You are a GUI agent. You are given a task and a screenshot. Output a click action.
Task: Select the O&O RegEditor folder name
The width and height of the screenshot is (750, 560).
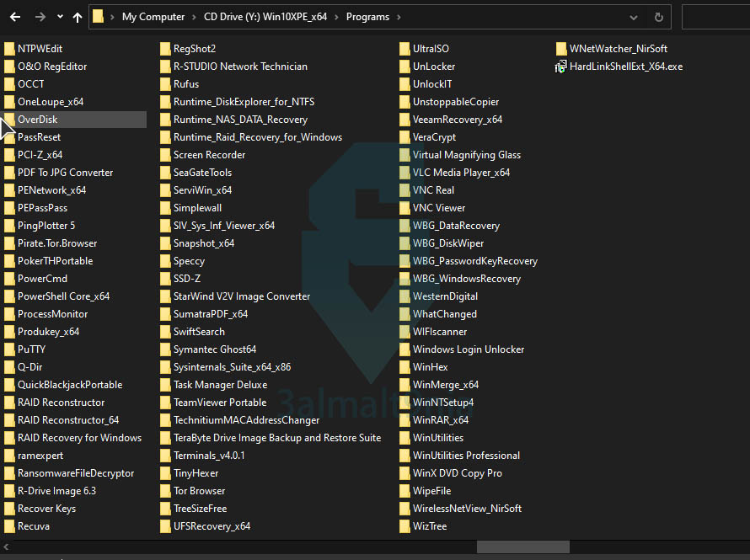tap(52, 67)
